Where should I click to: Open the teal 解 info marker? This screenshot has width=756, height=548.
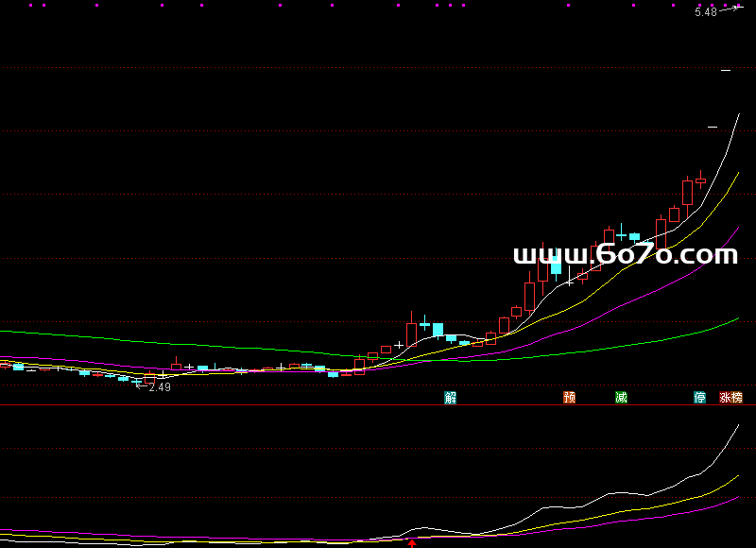click(x=450, y=398)
